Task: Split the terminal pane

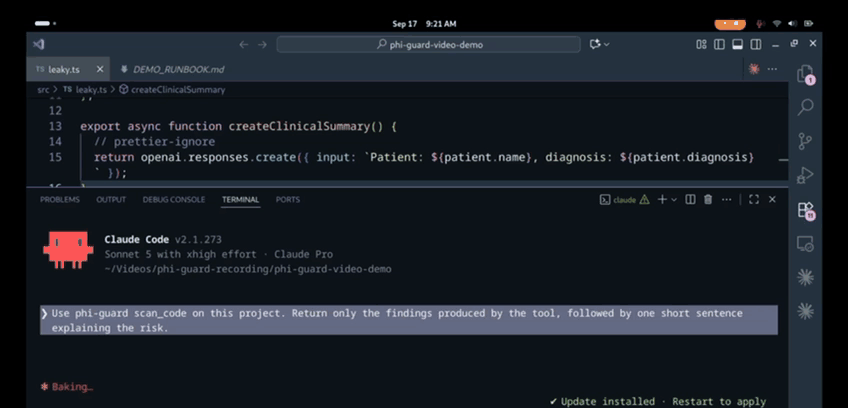Action: pyautogui.click(x=690, y=200)
